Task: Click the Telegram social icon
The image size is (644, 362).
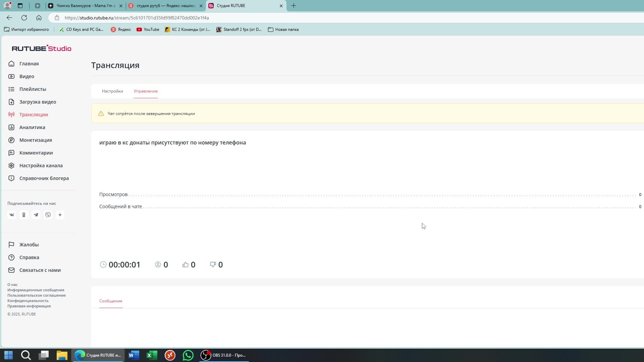Action: tap(36, 215)
